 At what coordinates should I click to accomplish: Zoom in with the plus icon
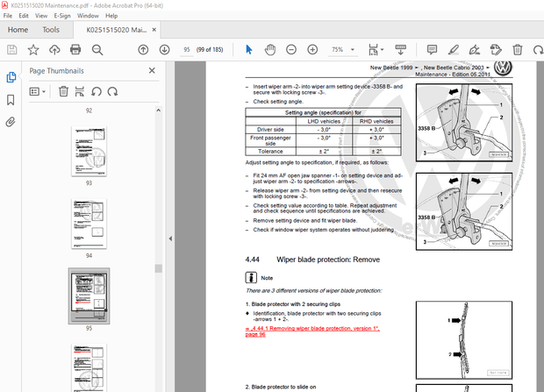[312, 50]
